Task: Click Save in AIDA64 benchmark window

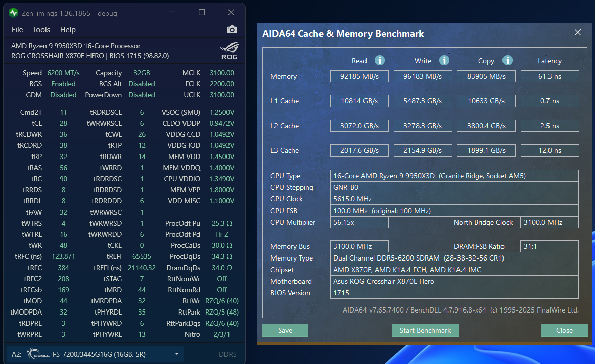Action: pos(285,330)
